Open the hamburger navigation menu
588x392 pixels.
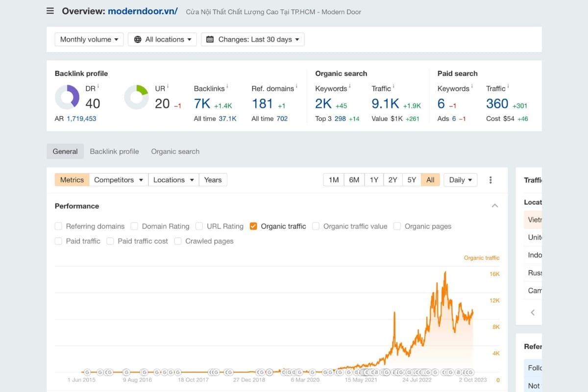pyautogui.click(x=50, y=11)
